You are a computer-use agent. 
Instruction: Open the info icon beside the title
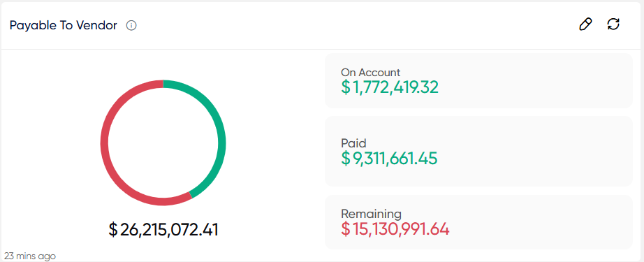[x=131, y=25]
